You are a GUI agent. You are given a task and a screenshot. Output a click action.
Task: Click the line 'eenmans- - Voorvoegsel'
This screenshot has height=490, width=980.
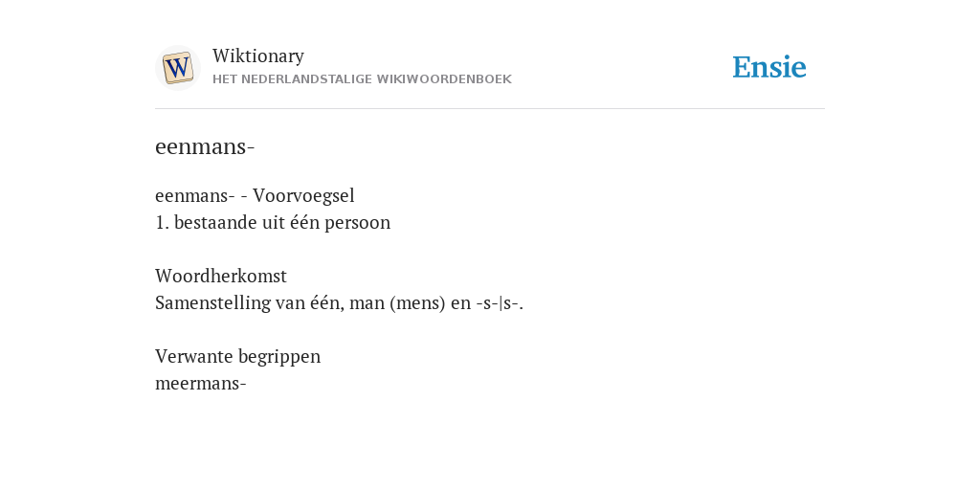[255, 195]
